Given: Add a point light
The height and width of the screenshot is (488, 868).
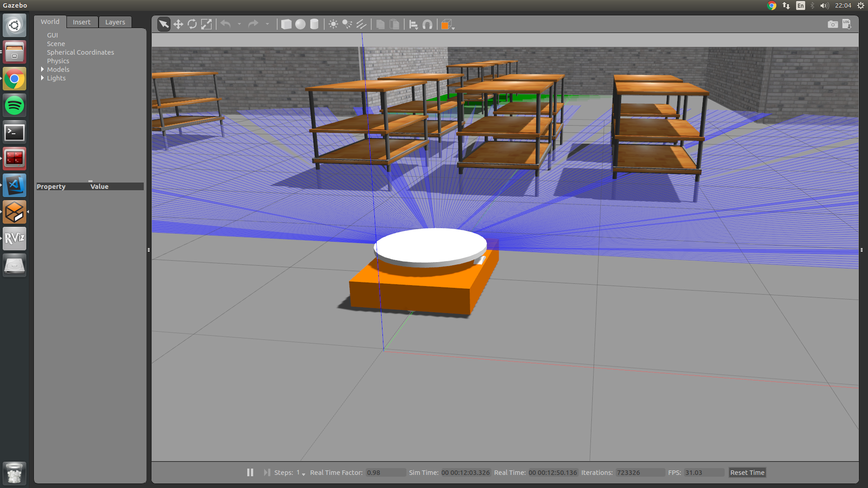Looking at the screenshot, I should pos(333,24).
